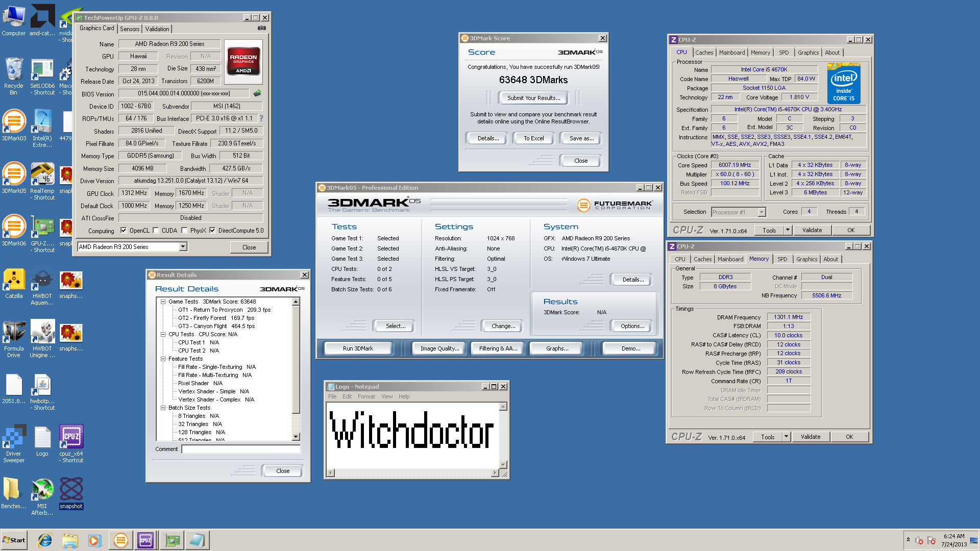The width and height of the screenshot is (980, 551).
Task: Open the SPD tab in the CPU-Z Memory window
Action: tap(782, 259)
